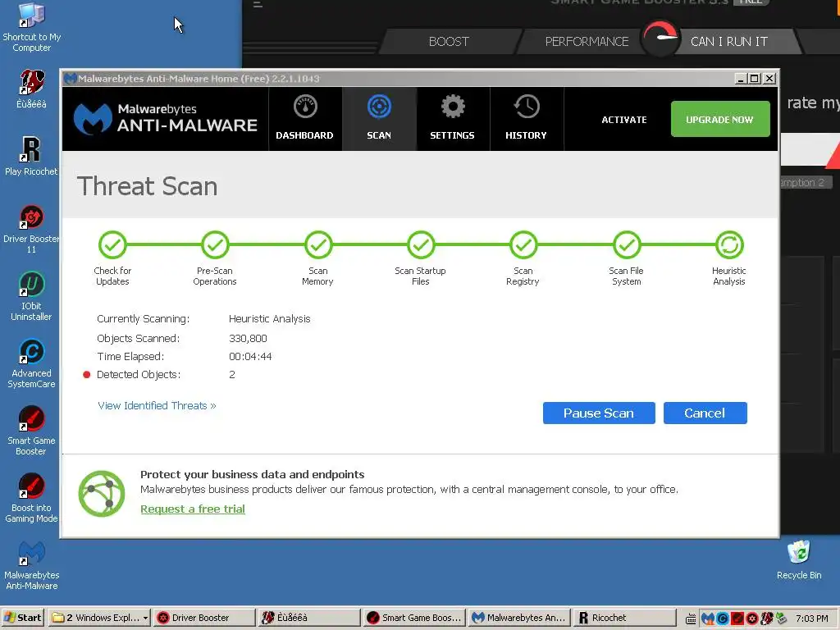Open the Dashboard tab in Malwarebytes

(x=305, y=119)
